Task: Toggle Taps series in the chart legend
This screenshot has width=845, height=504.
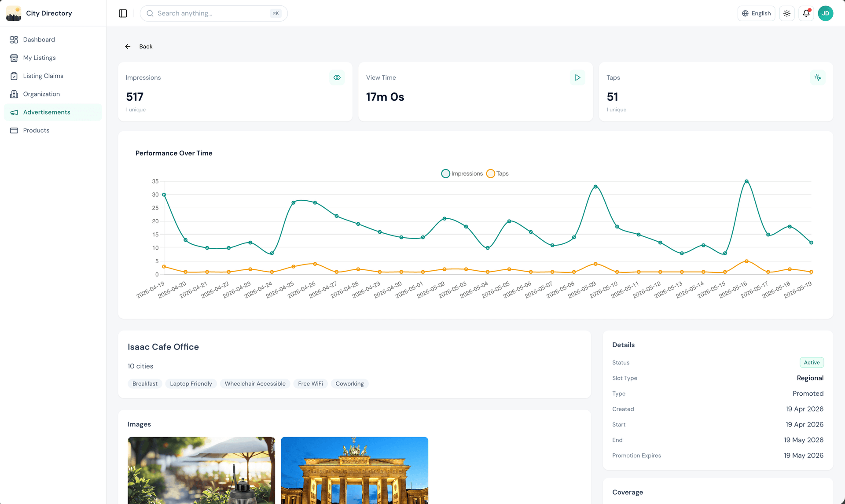Action: pyautogui.click(x=497, y=173)
